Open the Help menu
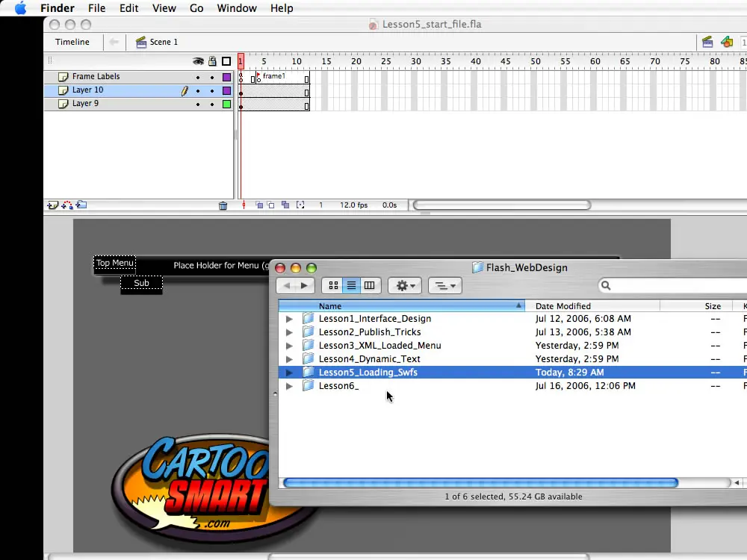The height and width of the screenshot is (560, 747). [282, 8]
